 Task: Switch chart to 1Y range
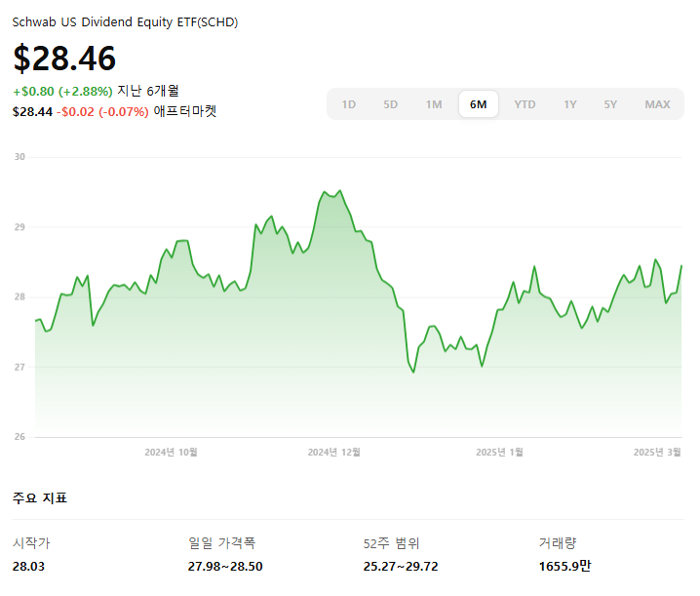[x=570, y=104]
